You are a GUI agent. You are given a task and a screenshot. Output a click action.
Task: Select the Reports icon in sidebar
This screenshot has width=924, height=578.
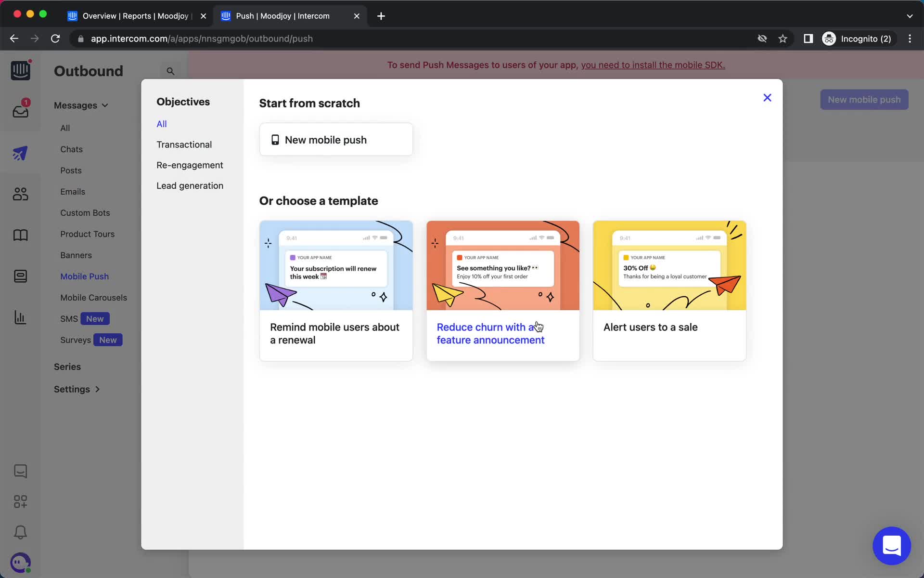point(20,317)
